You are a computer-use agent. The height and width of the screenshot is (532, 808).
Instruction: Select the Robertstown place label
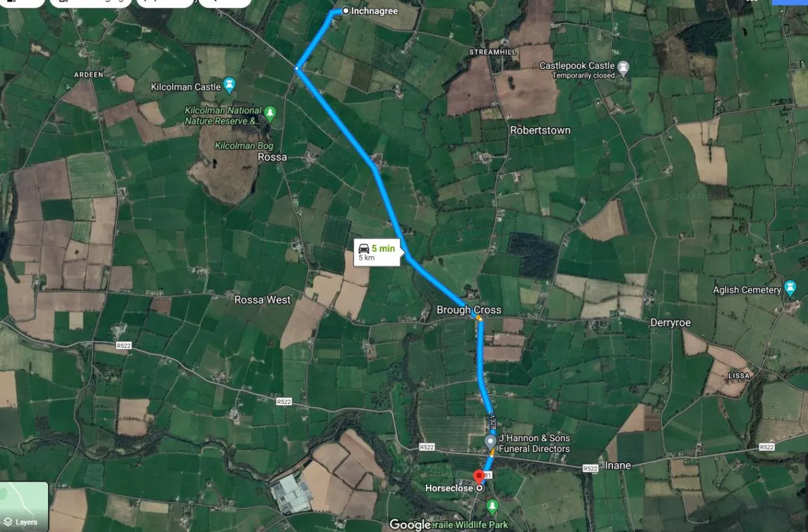540,131
